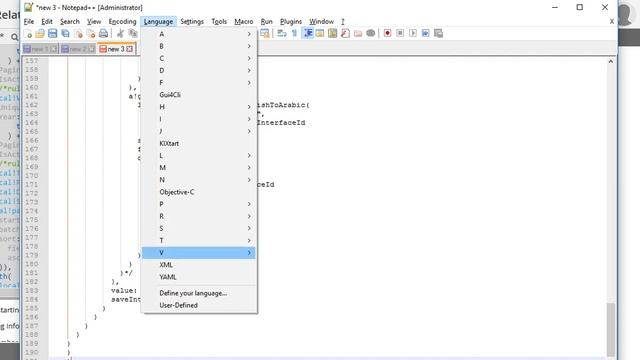Open User Defined Language dialog icon
This screenshot has width=640, height=360.
(x=320, y=33)
